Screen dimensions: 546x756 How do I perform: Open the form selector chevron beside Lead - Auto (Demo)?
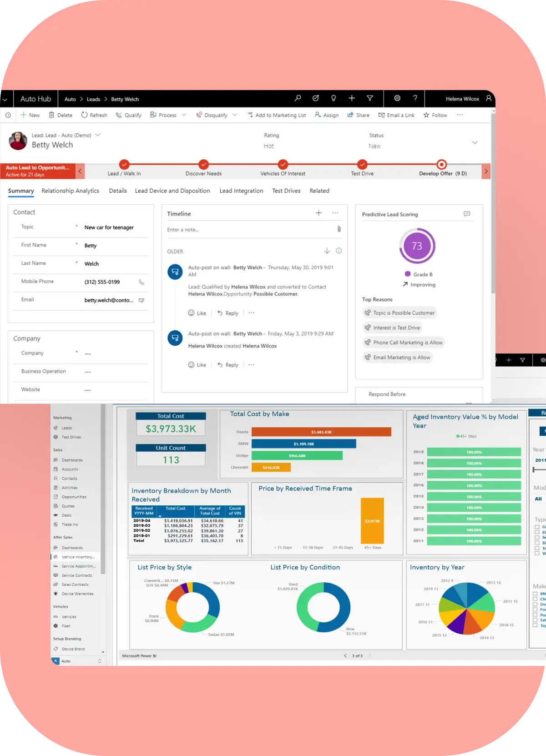[x=98, y=135]
